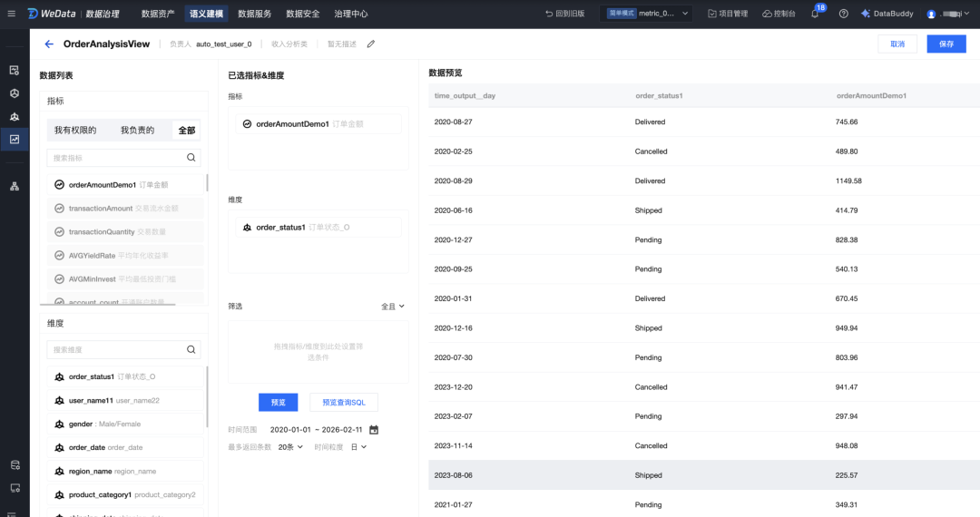
Task: Select the 我有权限的 filter
Action: 75,130
